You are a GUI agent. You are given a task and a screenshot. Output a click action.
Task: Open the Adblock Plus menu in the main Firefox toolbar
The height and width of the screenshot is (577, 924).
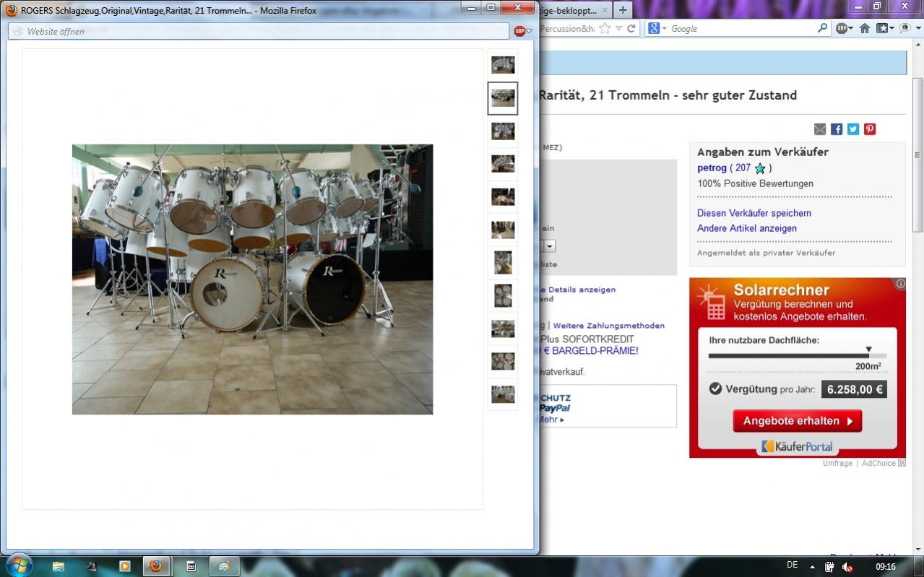coord(845,29)
